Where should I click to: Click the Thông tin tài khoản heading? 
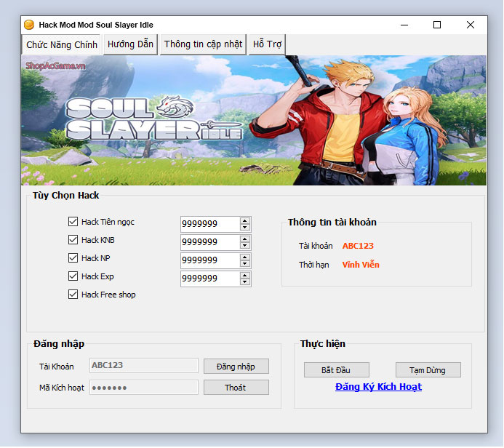point(332,222)
